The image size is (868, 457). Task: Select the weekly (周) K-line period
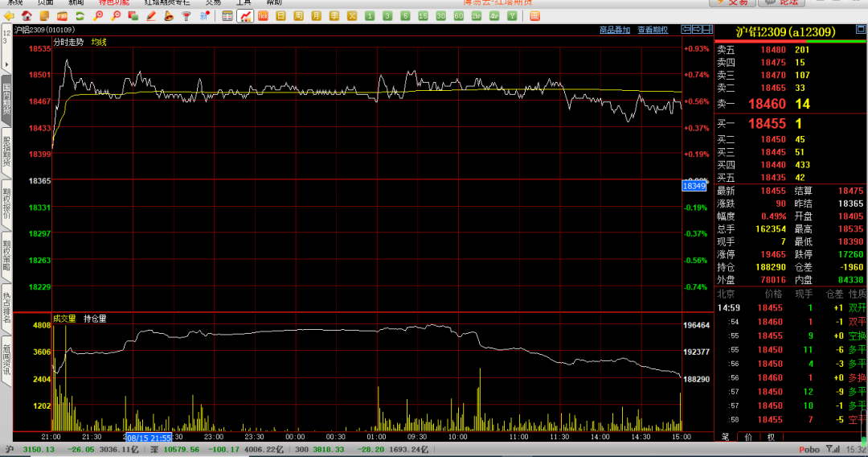pyautogui.click(x=298, y=16)
